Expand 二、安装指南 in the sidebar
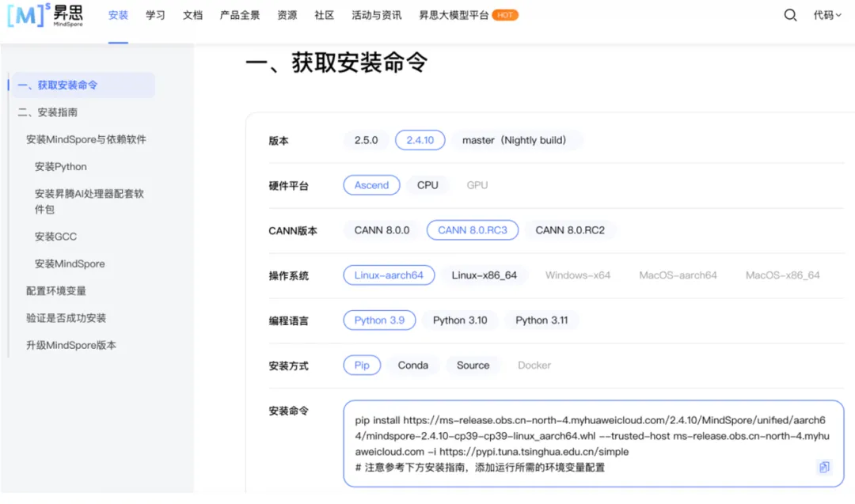This screenshot has height=504, width=855. pyautogui.click(x=47, y=112)
